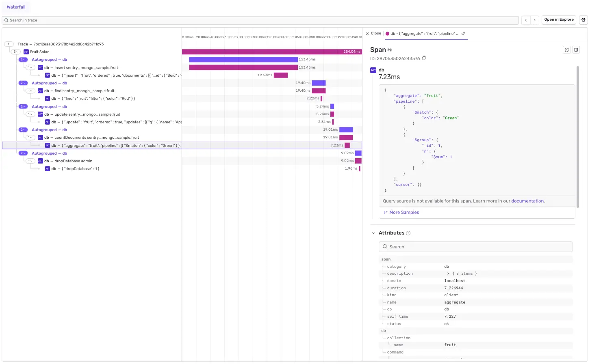This screenshot has height=364, width=590.
Task: Toggle the Autogrouped badge above insert sentry_mongo_sample.fruit
Action: click(x=23, y=60)
